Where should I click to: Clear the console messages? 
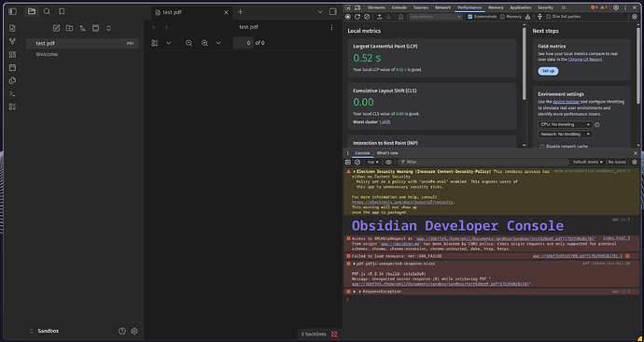coord(357,162)
